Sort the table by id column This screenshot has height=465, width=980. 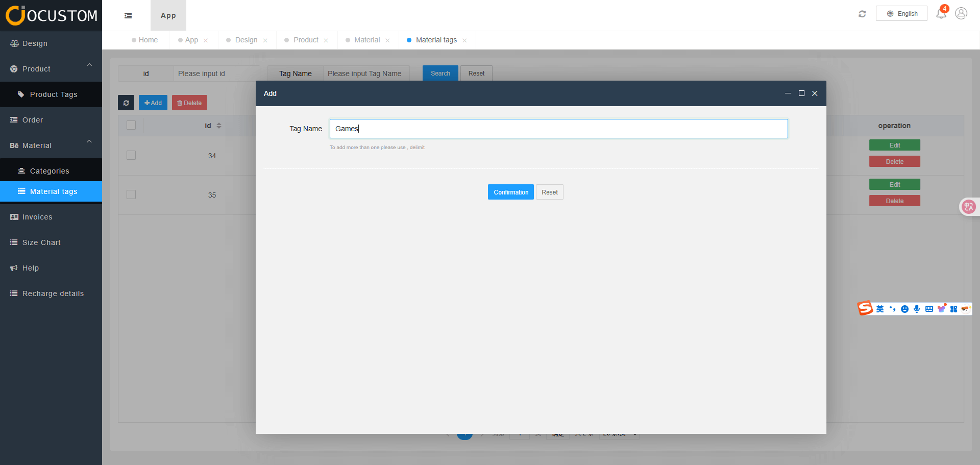coord(218,126)
